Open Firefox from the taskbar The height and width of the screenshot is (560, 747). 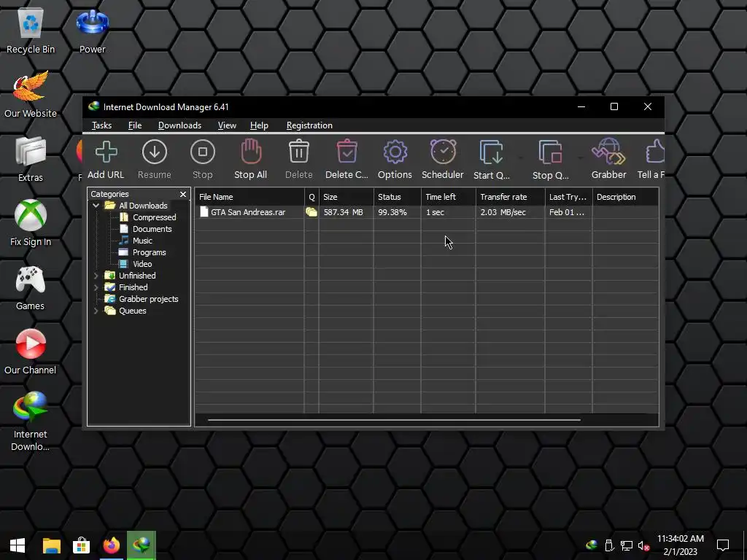(112, 545)
